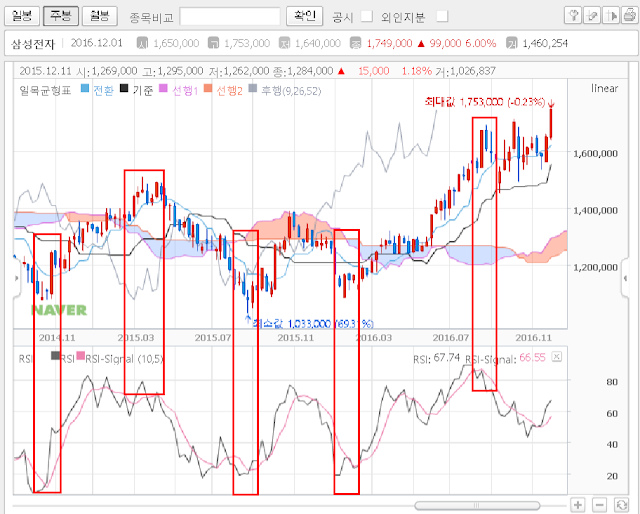Click the low price icon next to 1,640,000

284,43
